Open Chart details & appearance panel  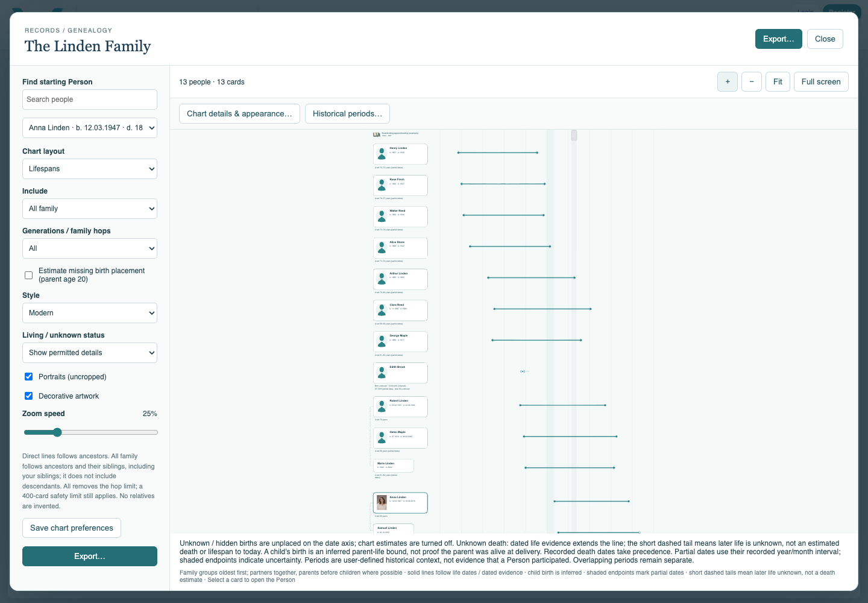[x=239, y=113]
